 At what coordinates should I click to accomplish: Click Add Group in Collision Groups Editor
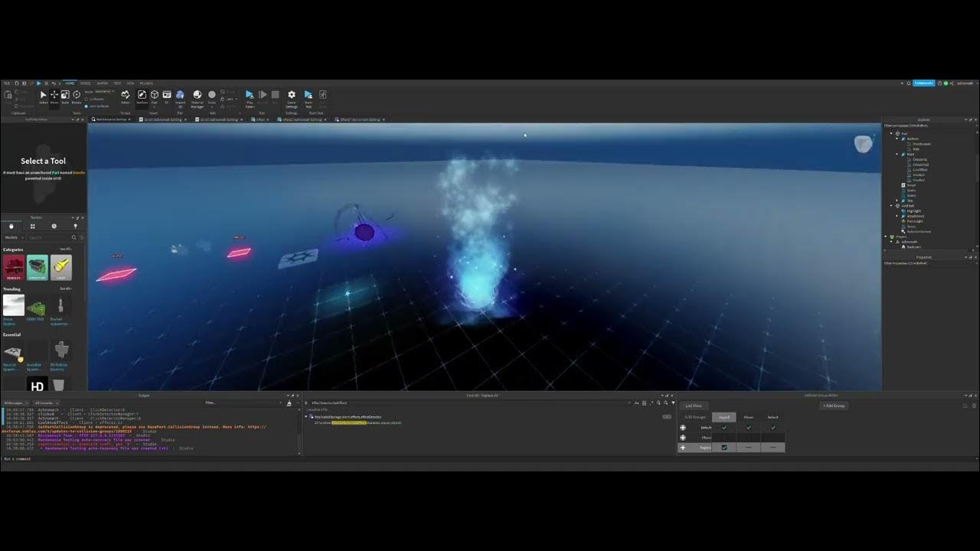pos(833,406)
